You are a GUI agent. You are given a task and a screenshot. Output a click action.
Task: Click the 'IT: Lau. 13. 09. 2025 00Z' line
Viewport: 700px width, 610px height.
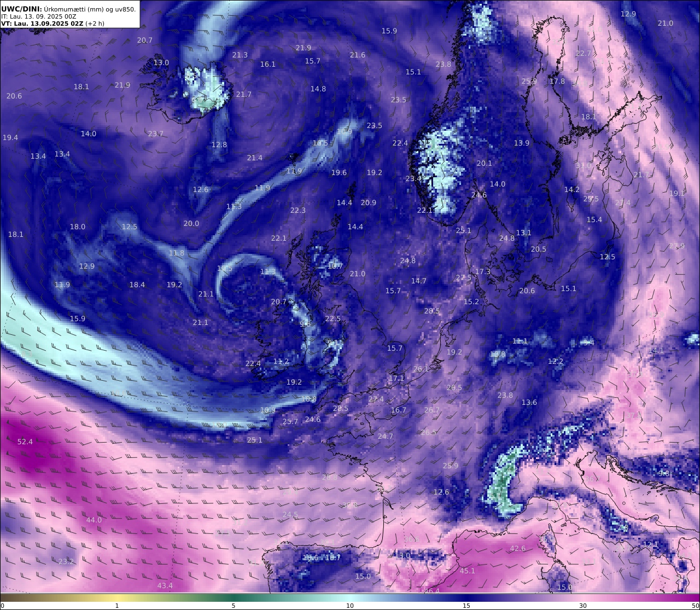pos(38,16)
